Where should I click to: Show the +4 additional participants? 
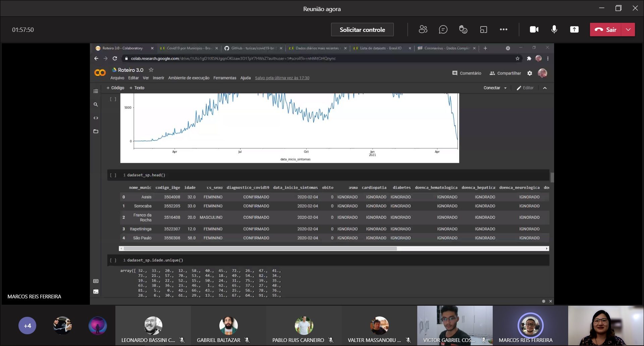click(x=28, y=326)
